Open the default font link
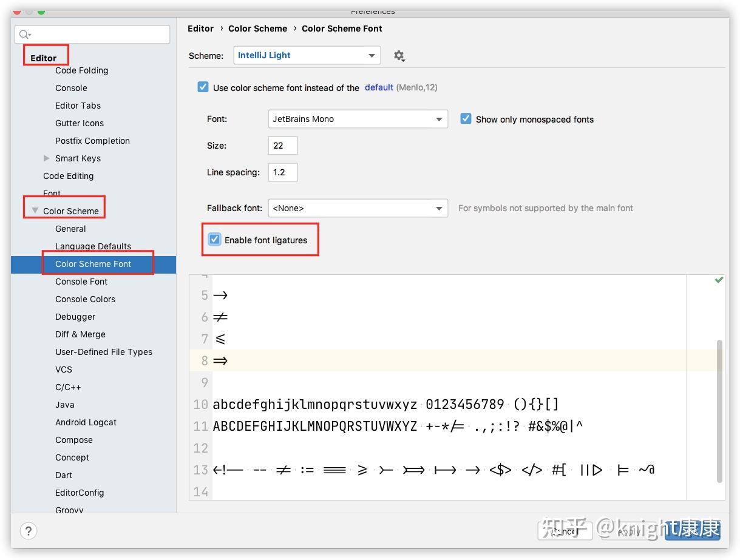This screenshot has height=560, width=740. tap(379, 87)
